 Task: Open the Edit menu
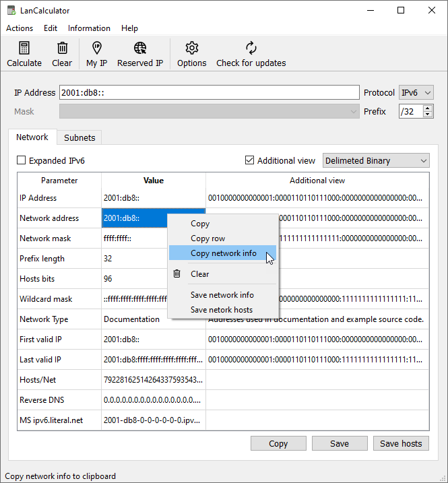(x=51, y=28)
